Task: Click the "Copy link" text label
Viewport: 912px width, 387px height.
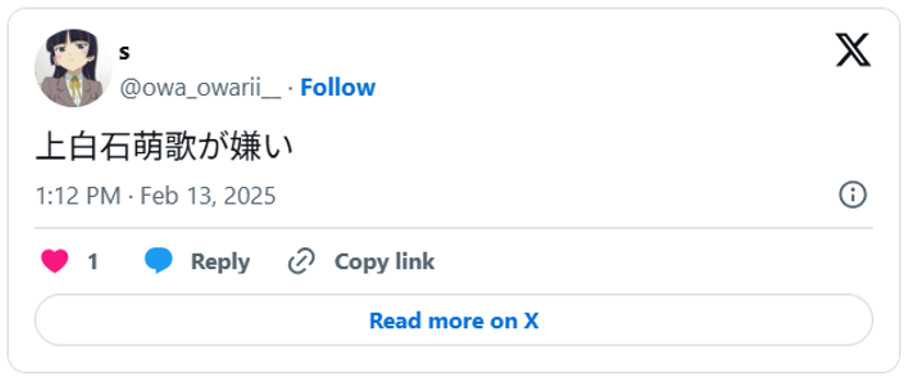Action: [384, 261]
